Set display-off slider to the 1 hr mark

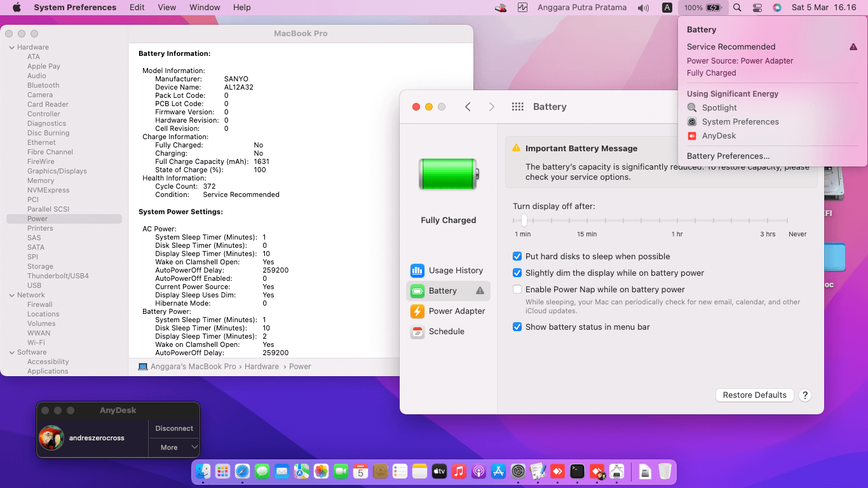pyautogui.click(x=677, y=220)
